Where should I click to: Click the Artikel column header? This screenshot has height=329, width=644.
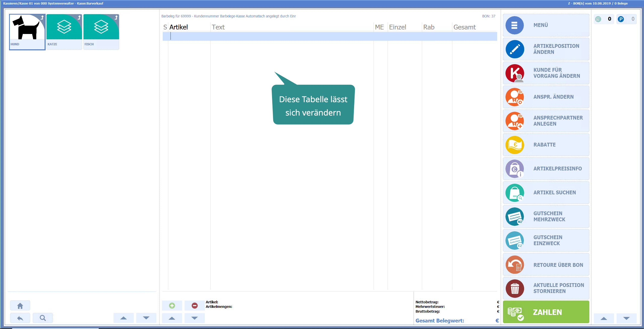tap(179, 27)
